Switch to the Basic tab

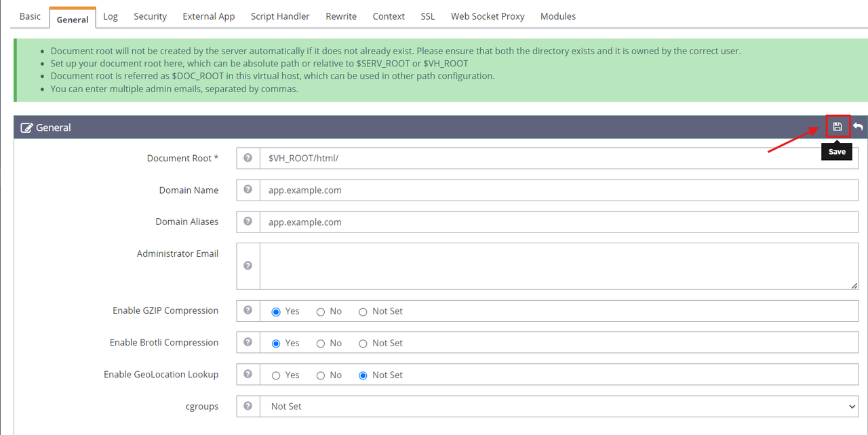click(x=30, y=16)
